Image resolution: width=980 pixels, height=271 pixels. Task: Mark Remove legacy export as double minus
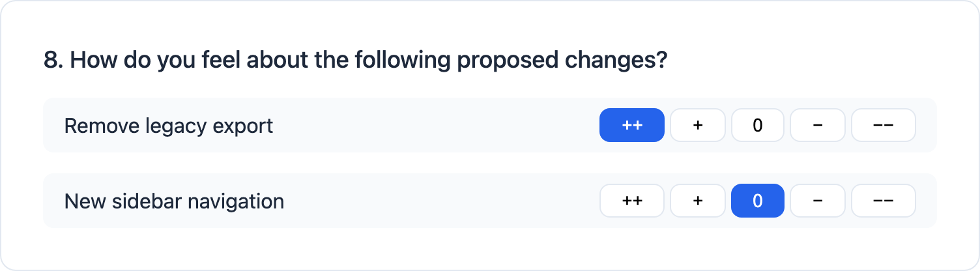pos(883,125)
